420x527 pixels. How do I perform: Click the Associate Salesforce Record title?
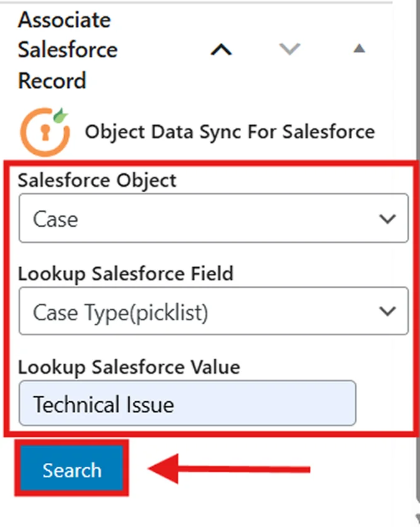[x=64, y=50]
